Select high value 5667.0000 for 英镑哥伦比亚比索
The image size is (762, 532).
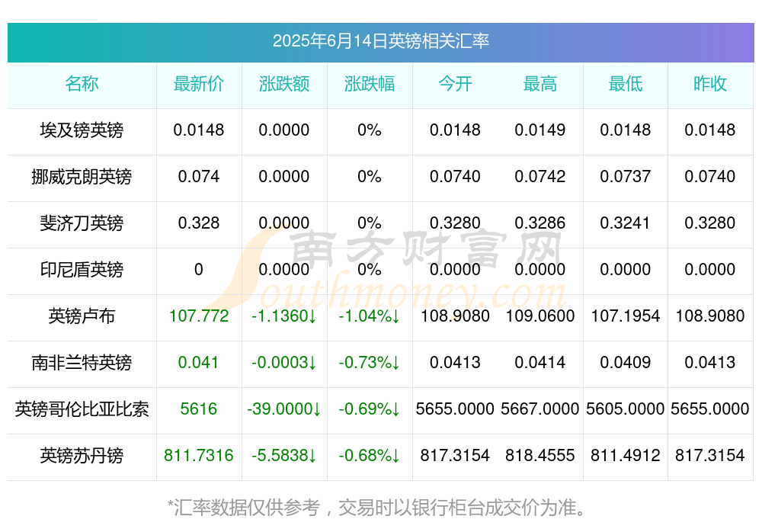click(540, 409)
